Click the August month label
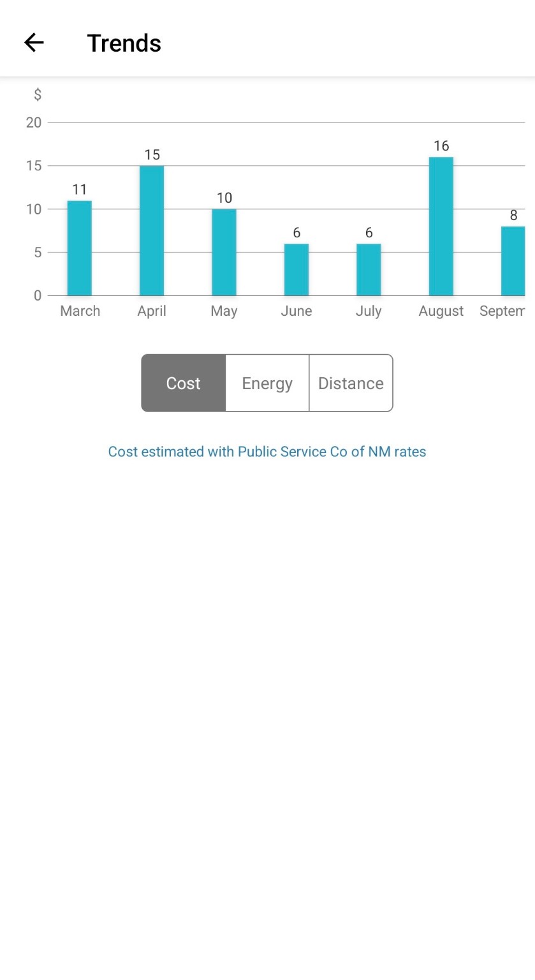 (x=441, y=311)
